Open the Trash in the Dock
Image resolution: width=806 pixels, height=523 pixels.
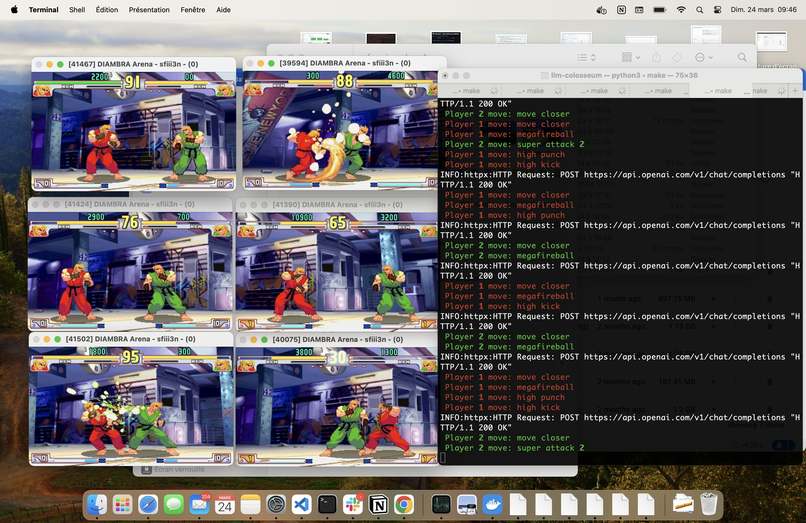click(x=709, y=504)
